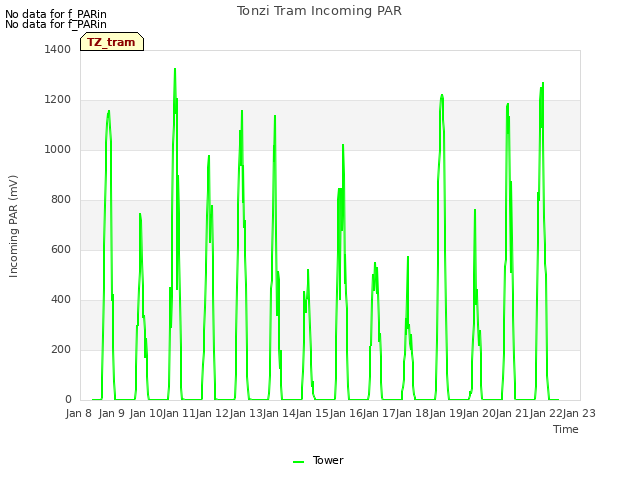Image resolution: width=640 pixels, height=480 pixels.
Task: Click the green Tower legend line swatch
Action: click(298, 462)
